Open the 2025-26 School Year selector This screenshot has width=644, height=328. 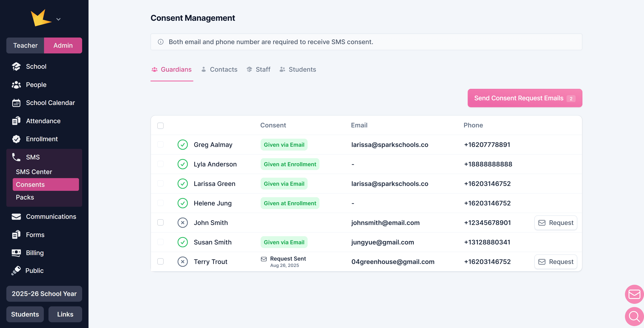(44, 293)
